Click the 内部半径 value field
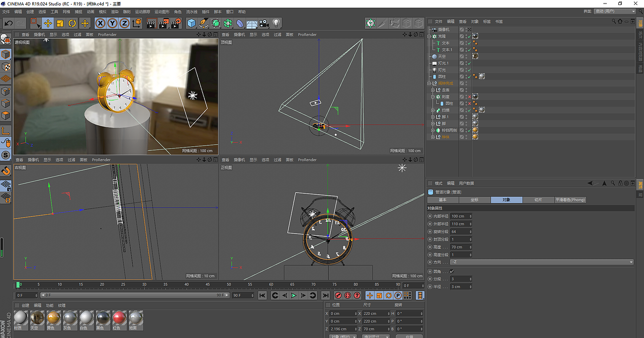The width and height of the screenshot is (644, 338). [461, 216]
